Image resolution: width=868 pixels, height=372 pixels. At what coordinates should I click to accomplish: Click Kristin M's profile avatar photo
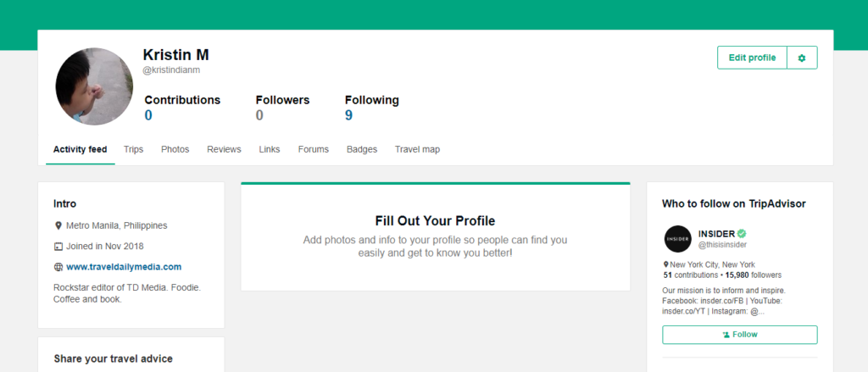(x=94, y=86)
